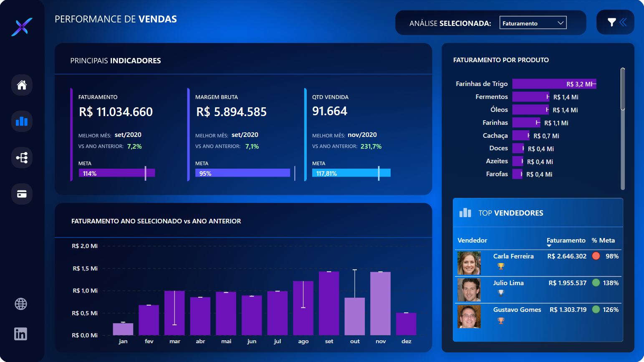
Task: Select Carla Ferreira's photo thumbnail
Action: (469, 263)
